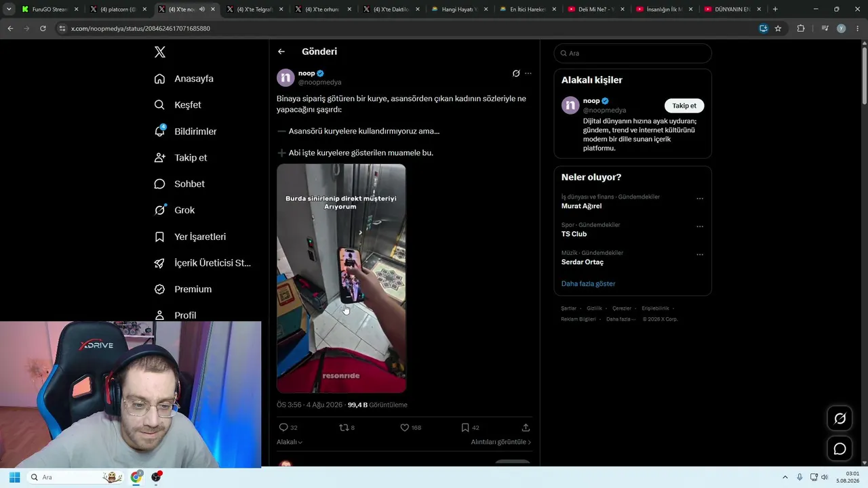This screenshot has height=488, width=868.
Task: Bookmark this page with star icon
Action: click(x=778, y=28)
